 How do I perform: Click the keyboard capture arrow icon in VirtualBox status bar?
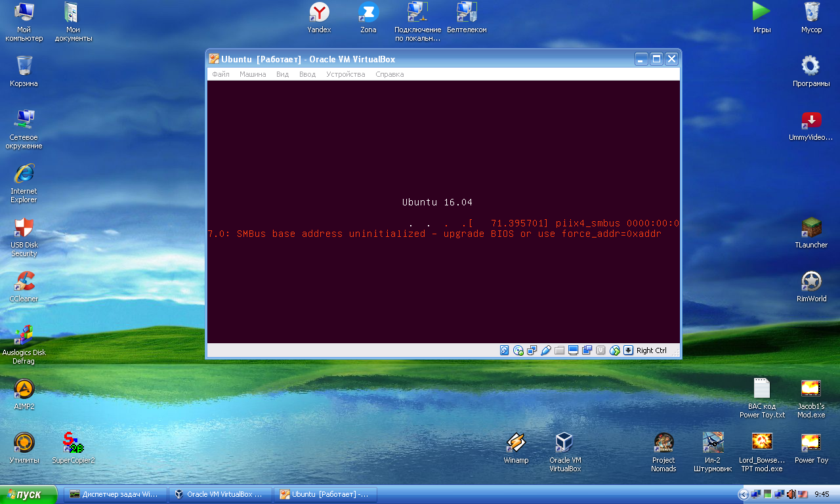[629, 350]
